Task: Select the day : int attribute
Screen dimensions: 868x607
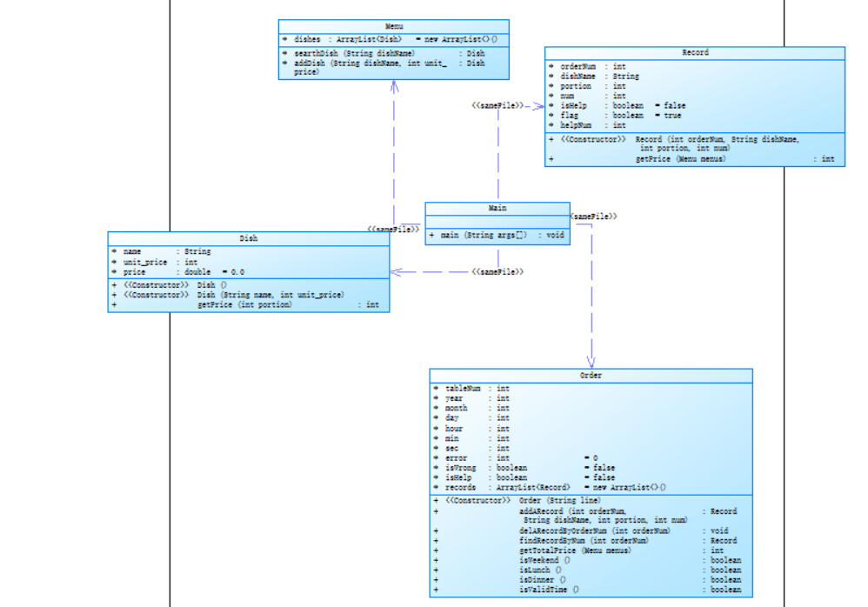Action: (x=471, y=418)
